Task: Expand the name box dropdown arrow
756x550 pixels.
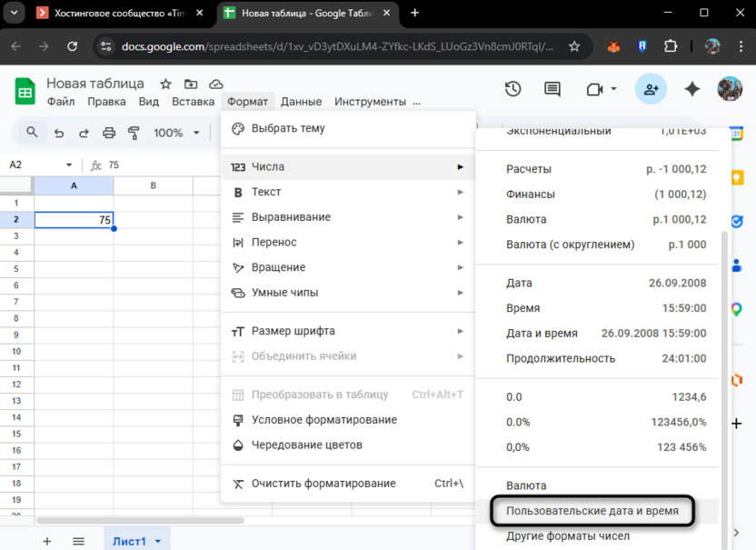Action: 69,165
